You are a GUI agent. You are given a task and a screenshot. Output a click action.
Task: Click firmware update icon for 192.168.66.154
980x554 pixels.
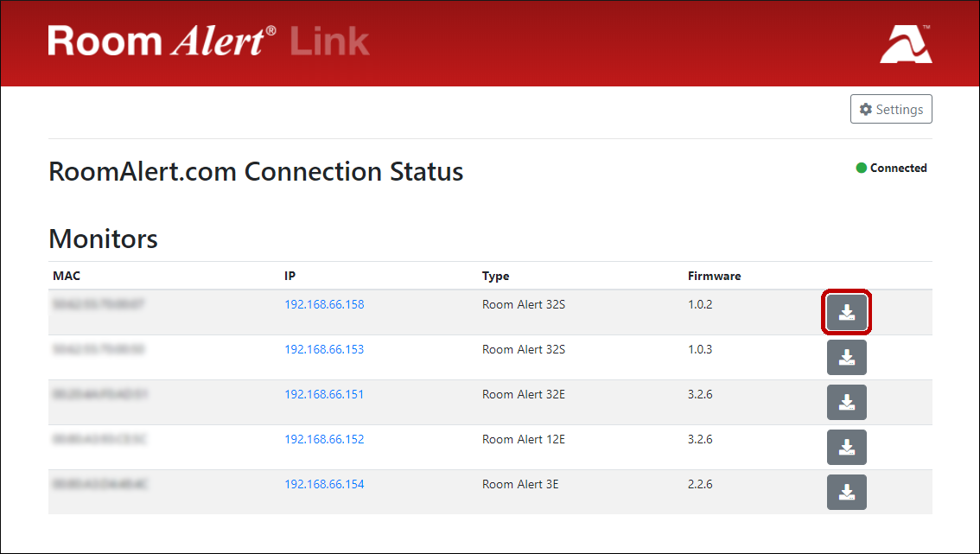pos(846,493)
